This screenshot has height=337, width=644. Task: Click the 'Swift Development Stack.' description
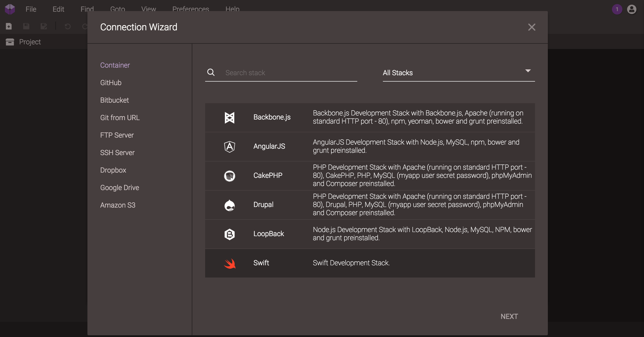[x=351, y=263]
